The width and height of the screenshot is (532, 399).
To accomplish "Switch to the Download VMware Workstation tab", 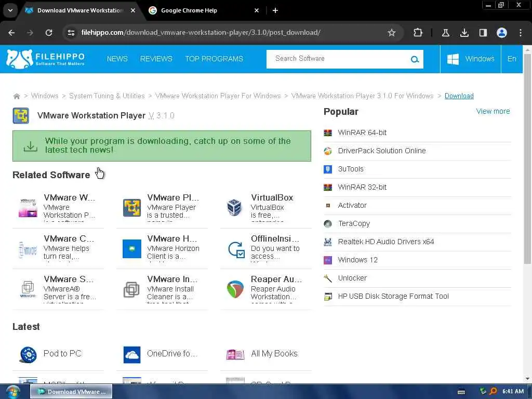I will 80,10.
